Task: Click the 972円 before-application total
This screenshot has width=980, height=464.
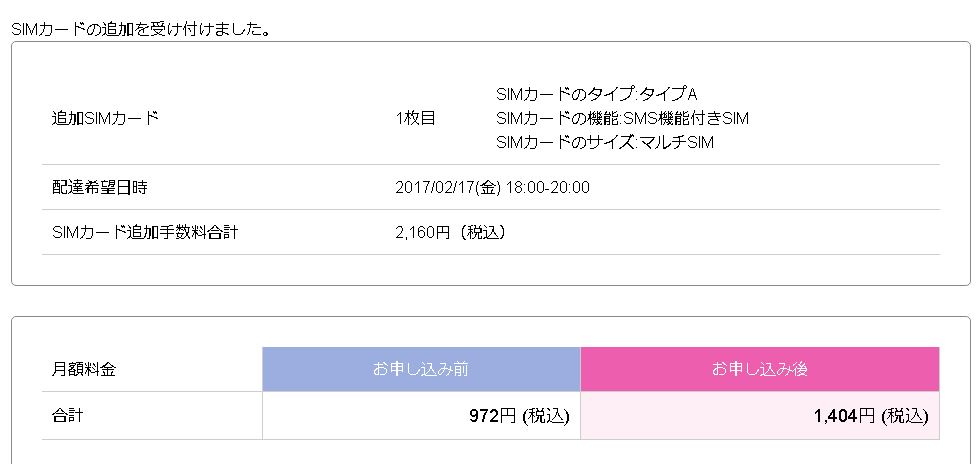Action: [x=491, y=415]
